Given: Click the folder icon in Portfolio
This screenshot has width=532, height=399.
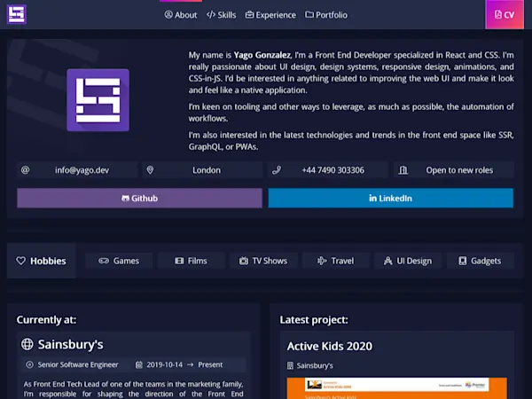Looking at the screenshot, I should point(309,14).
